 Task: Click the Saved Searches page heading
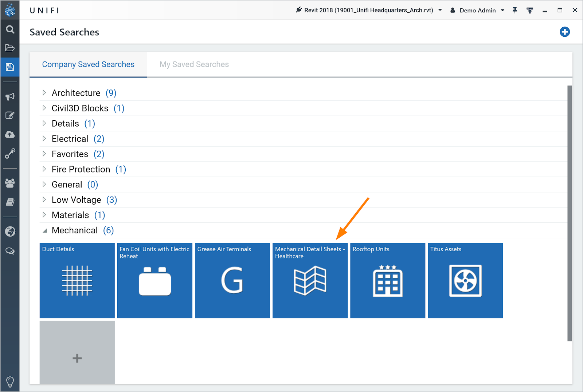[x=64, y=32]
